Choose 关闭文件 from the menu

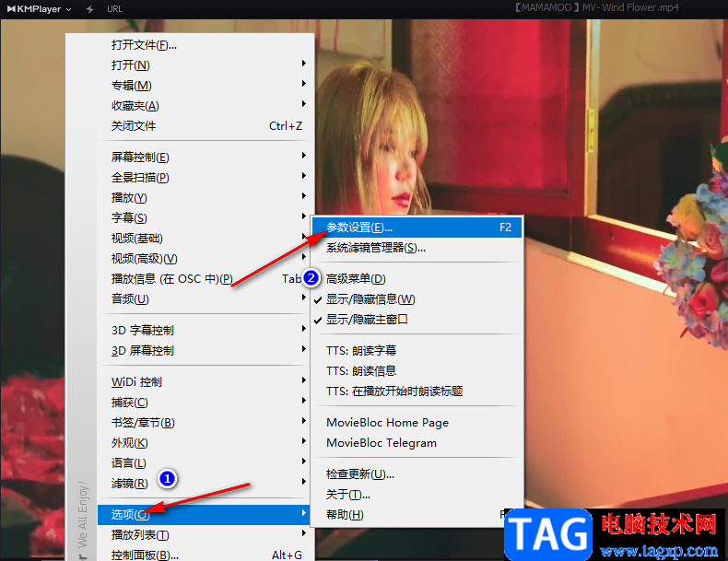[205, 126]
